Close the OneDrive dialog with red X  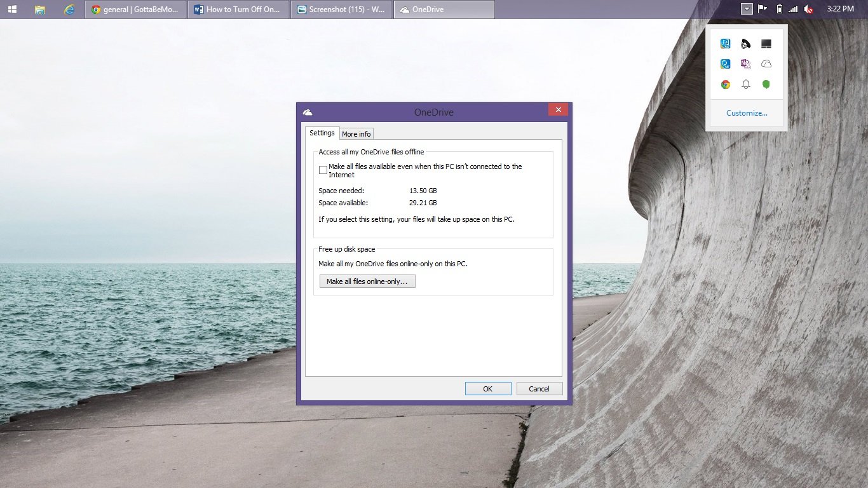pyautogui.click(x=558, y=110)
